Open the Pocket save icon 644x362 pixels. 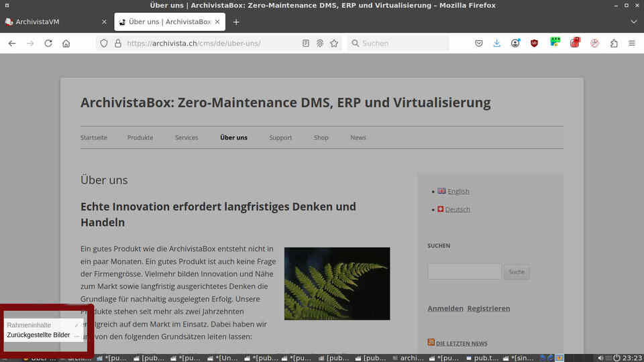click(x=478, y=43)
